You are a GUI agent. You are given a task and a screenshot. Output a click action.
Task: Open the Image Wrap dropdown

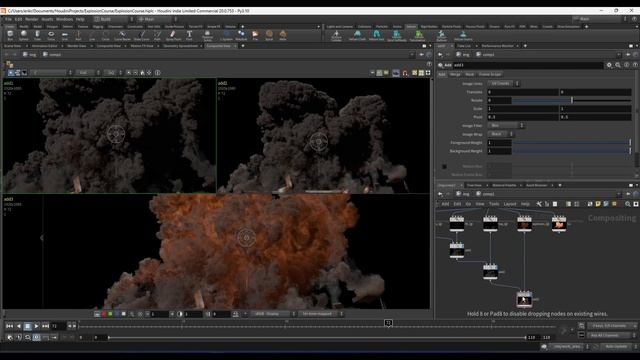click(x=501, y=134)
